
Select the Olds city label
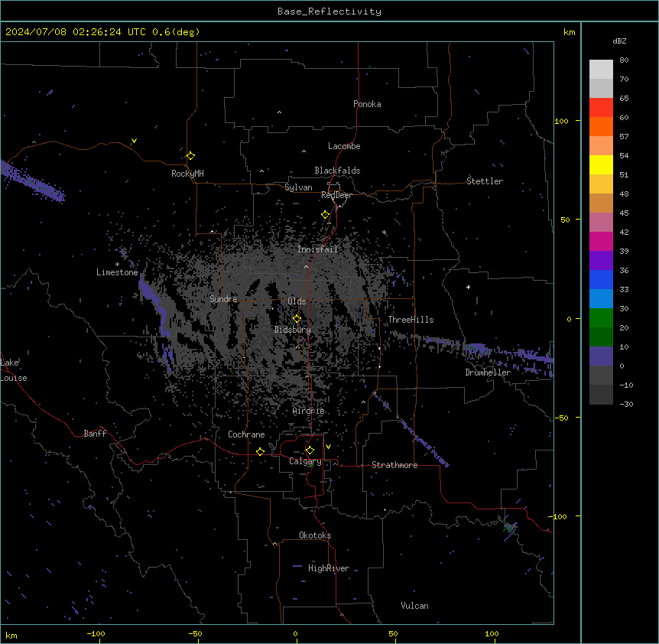(297, 301)
